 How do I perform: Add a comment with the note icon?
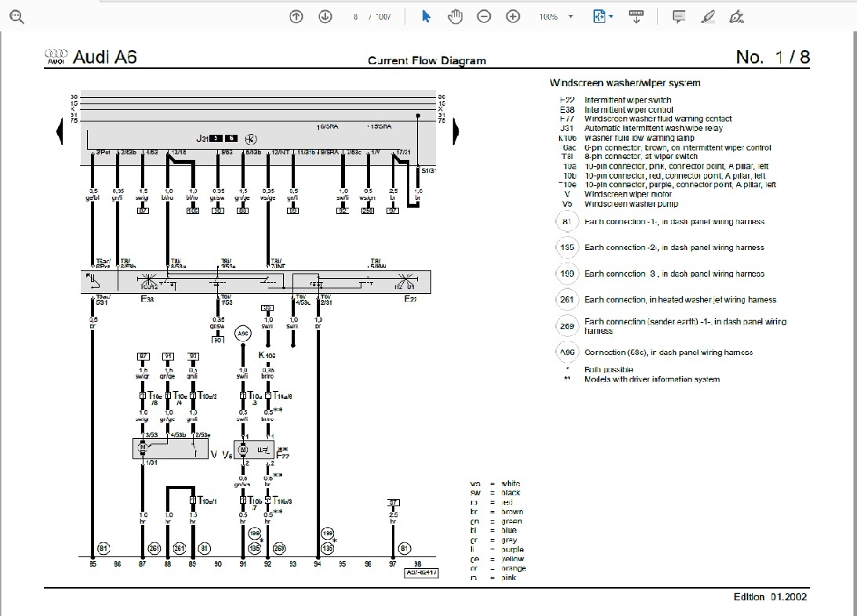pyautogui.click(x=679, y=17)
